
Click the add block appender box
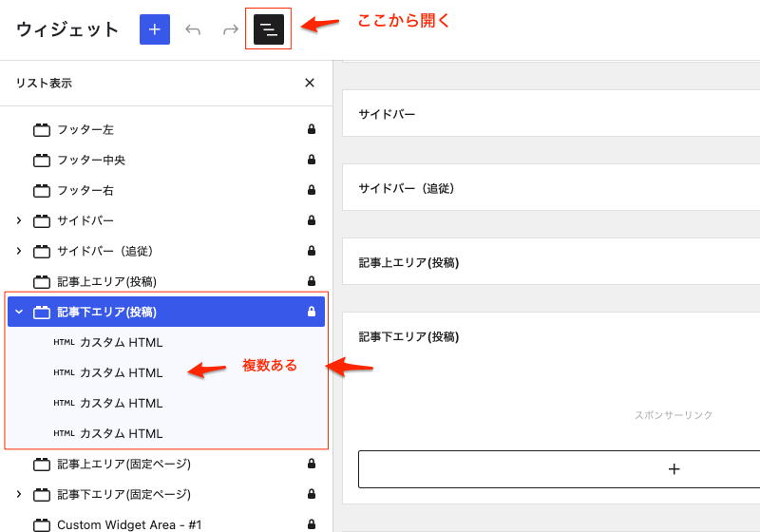pos(560,469)
